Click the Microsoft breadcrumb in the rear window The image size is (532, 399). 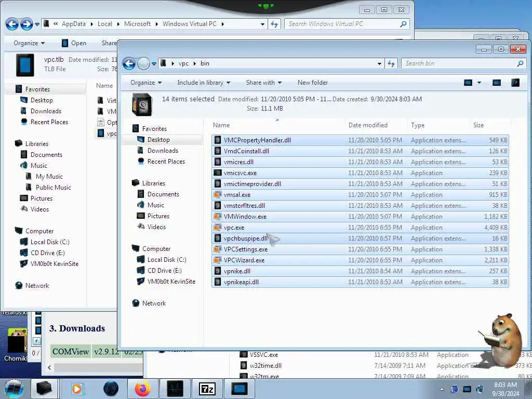coord(137,24)
